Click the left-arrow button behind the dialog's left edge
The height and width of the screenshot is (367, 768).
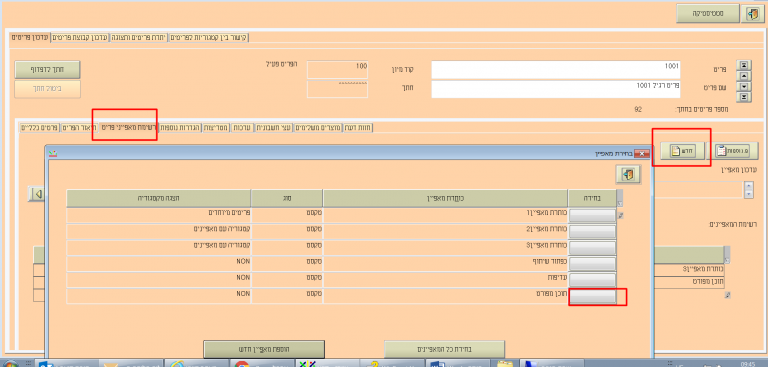37,194
